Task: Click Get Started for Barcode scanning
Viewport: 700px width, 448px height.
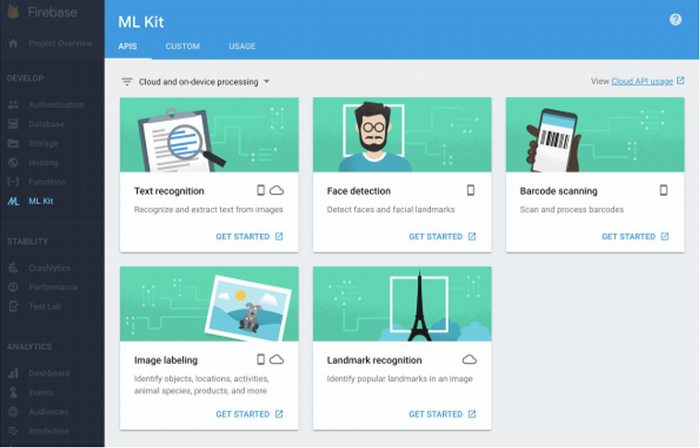Action: click(635, 237)
